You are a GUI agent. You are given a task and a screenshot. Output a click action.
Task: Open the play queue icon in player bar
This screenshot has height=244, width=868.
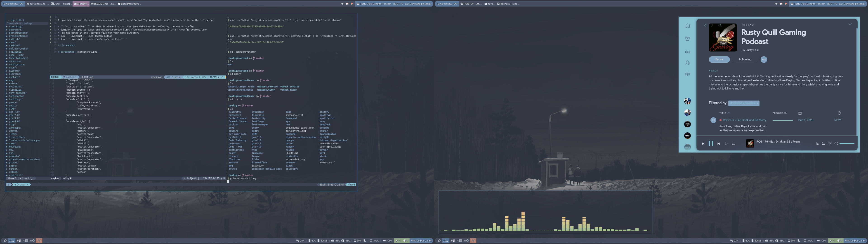823,143
